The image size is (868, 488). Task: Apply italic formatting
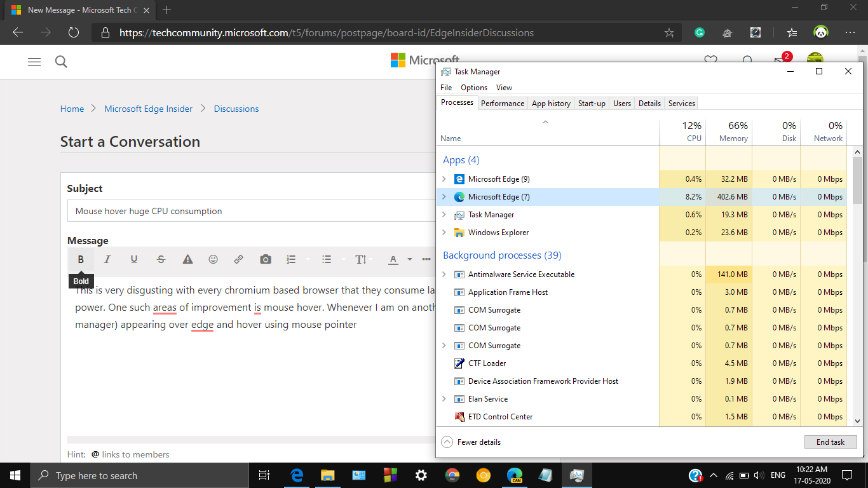pos(107,259)
